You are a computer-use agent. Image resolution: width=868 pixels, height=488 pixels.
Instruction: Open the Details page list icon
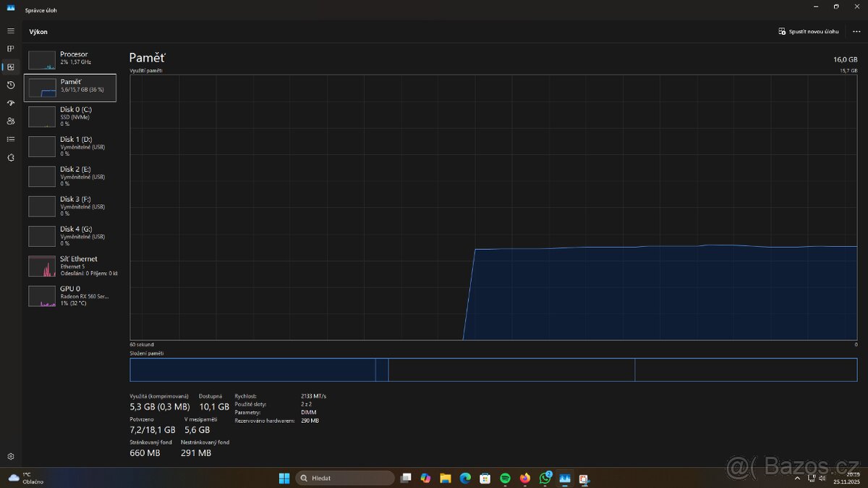tap(10, 139)
